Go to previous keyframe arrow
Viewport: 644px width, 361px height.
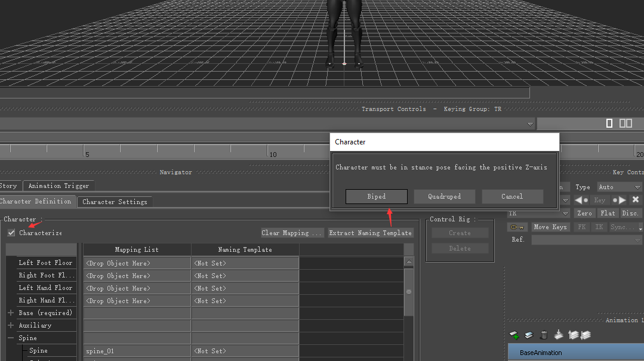[581, 200]
